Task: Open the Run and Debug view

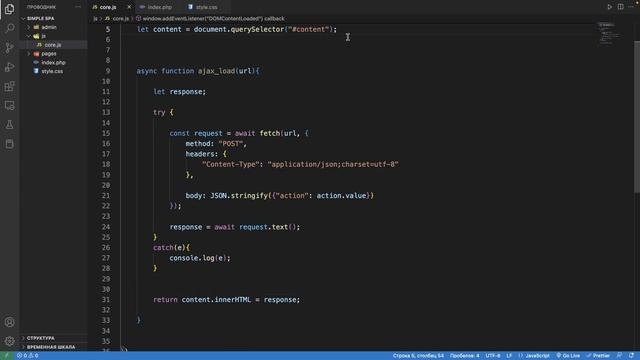Action: pos(9,67)
